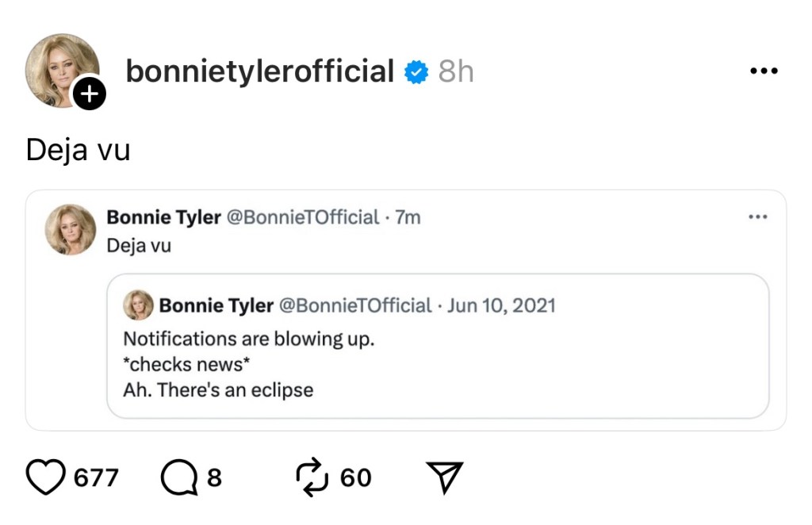The image size is (812, 525).
Task: Open the bonnietylerofficial profile picture
Action: [x=60, y=69]
